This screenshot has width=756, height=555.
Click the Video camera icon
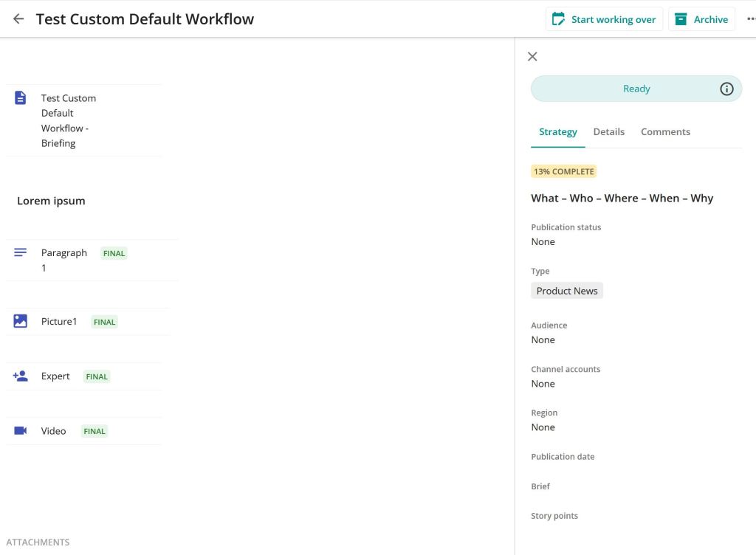tap(21, 430)
